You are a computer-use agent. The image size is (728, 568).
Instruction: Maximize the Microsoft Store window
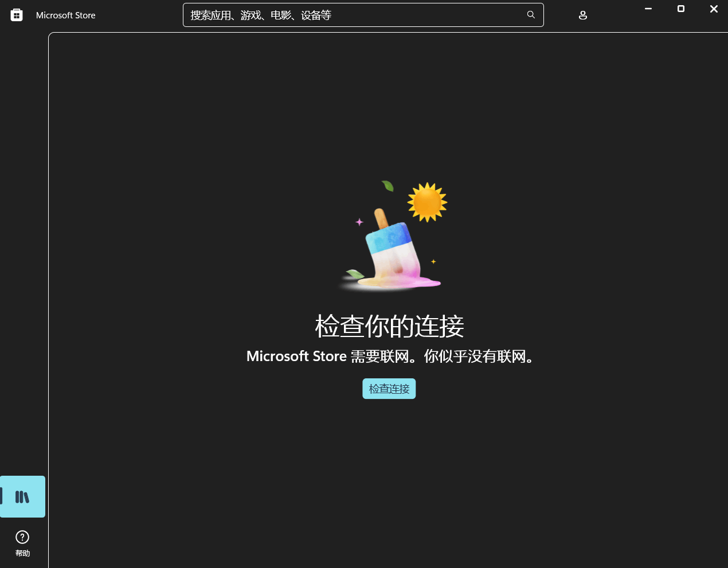(x=681, y=9)
